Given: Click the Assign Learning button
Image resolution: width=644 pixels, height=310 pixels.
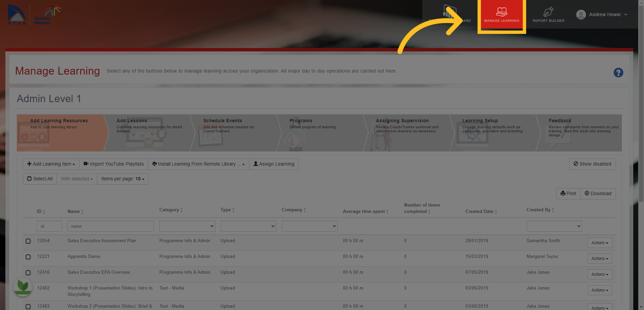Looking at the screenshot, I should pos(274,164).
